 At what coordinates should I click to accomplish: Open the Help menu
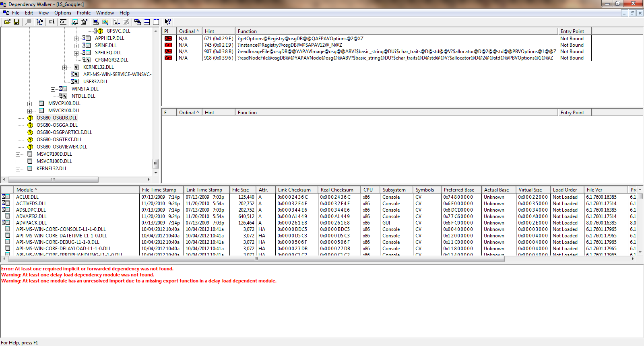click(x=124, y=13)
